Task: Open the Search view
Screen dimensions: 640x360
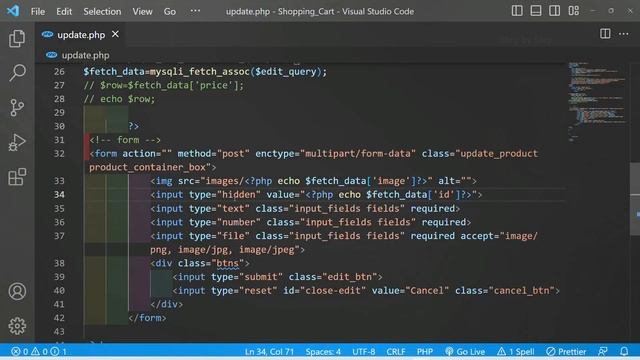Action: [17, 73]
